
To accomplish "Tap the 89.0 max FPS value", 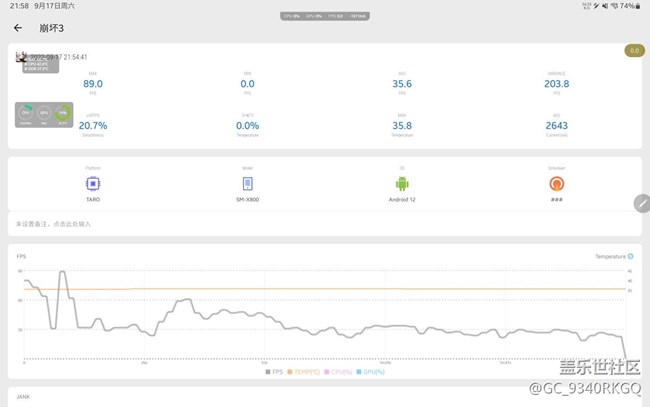I will tap(94, 84).
